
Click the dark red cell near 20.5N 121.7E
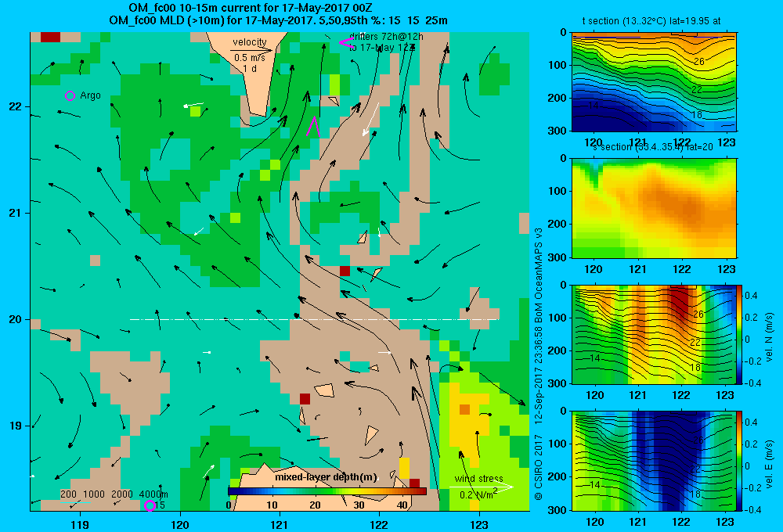tap(345, 271)
